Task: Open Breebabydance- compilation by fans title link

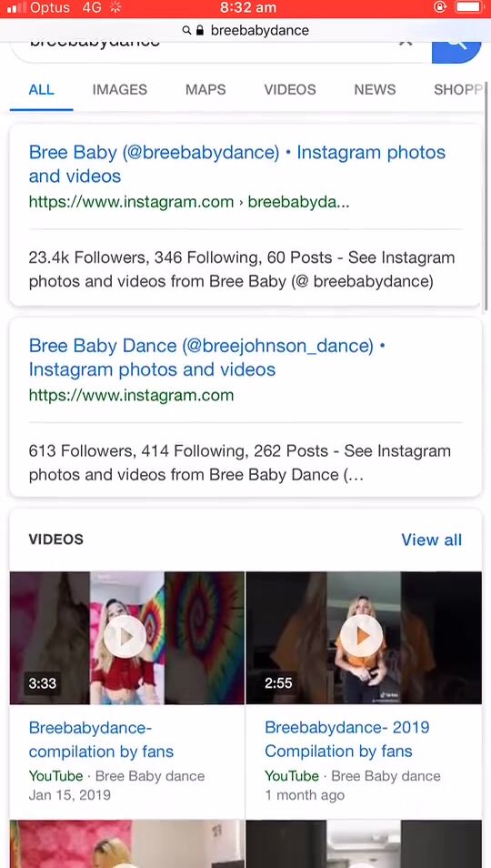Action: pyautogui.click(x=101, y=739)
